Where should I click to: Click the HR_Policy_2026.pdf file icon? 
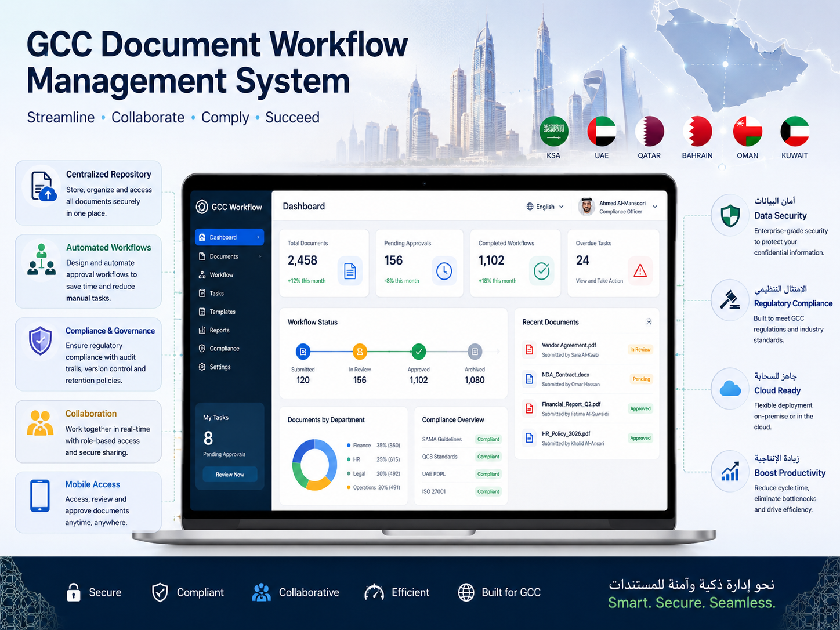coord(529,437)
